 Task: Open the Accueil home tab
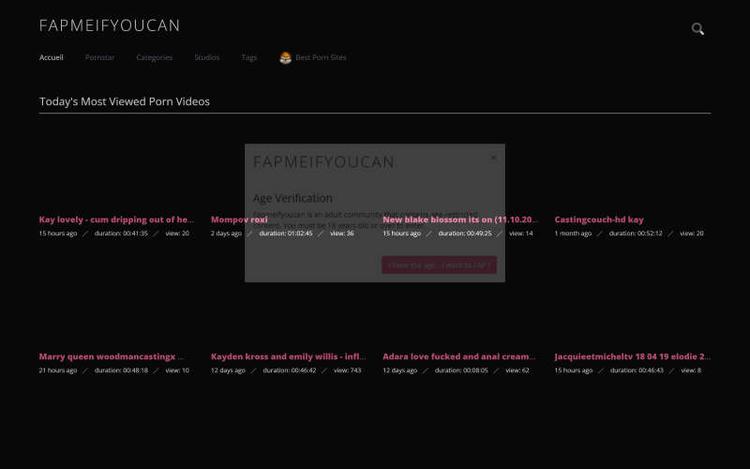(x=51, y=58)
